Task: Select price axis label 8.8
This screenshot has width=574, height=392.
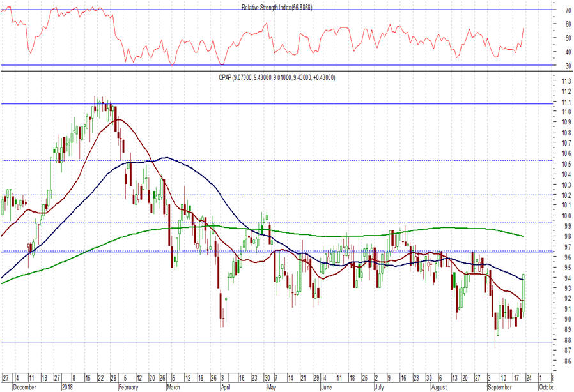Action: click(x=568, y=340)
